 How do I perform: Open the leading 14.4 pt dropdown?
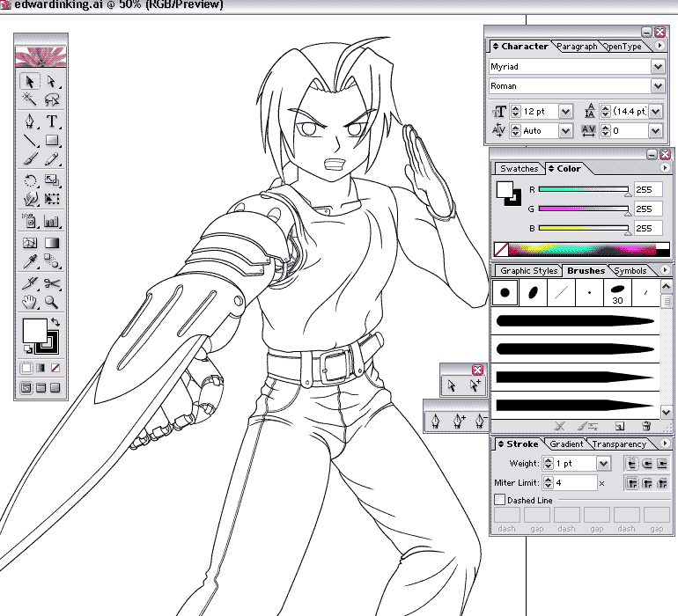coord(655,112)
